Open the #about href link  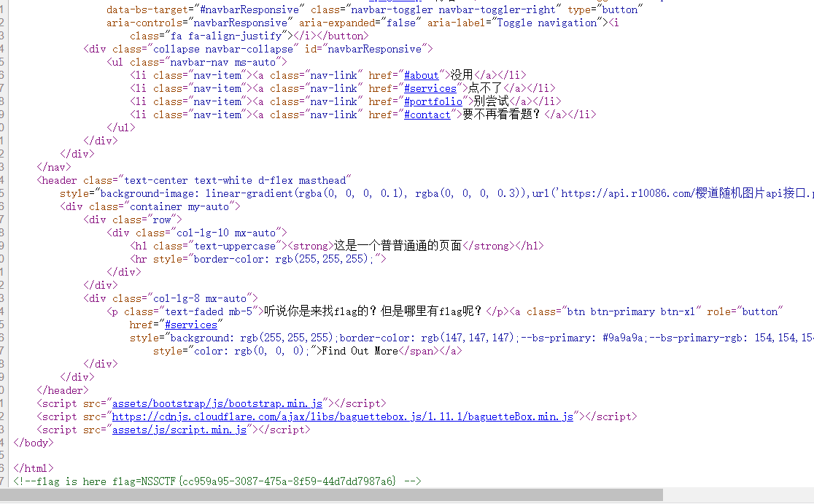421,75
